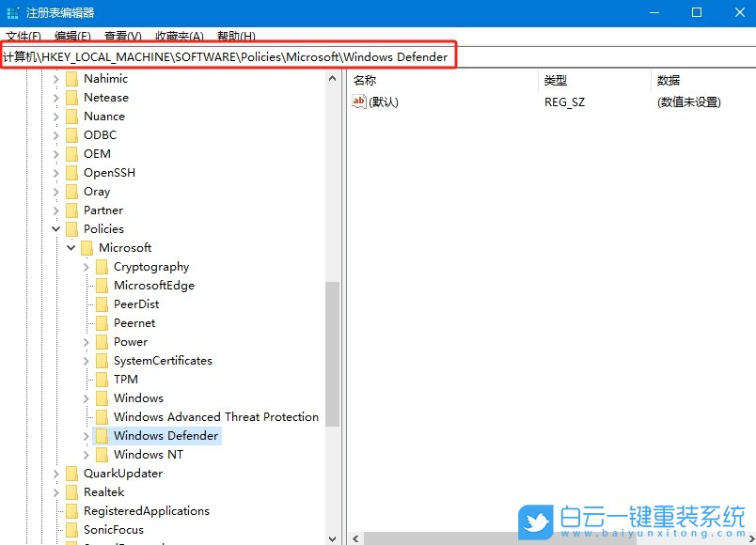Click the TPM key folder icon
This screenshot has height=545, width=756.
(102, 379)
